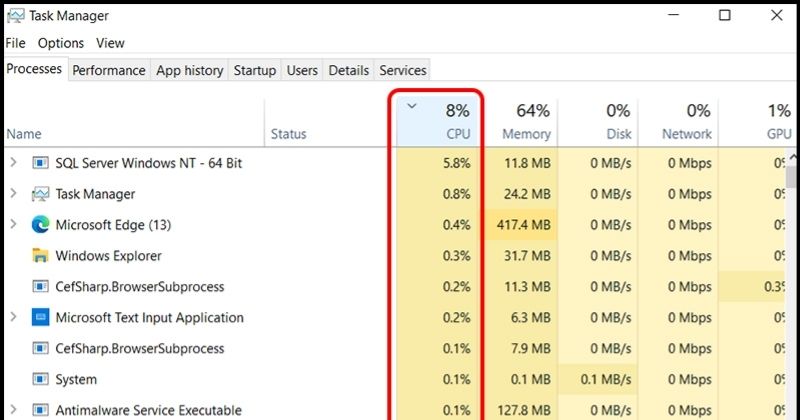This screenshot has height=420, width=800.
Task: Sort processes by Name column
Action: (134, 122)
